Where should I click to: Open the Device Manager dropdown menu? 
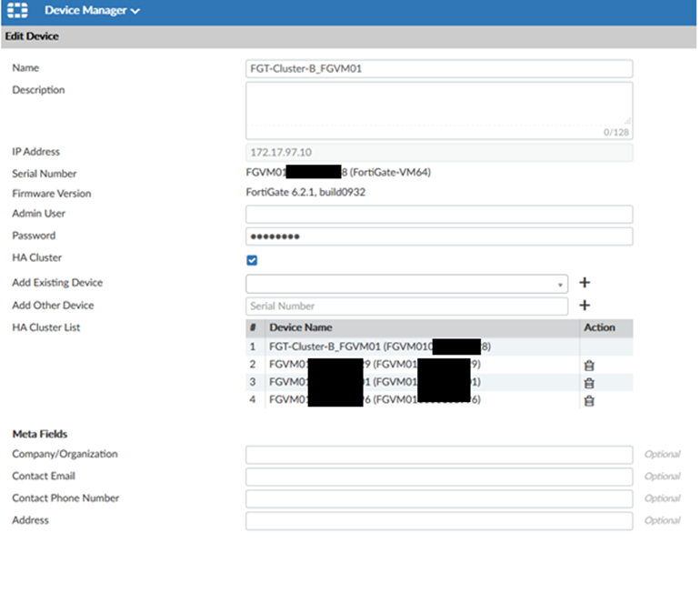pyautogui.click(x=92, y=11)
